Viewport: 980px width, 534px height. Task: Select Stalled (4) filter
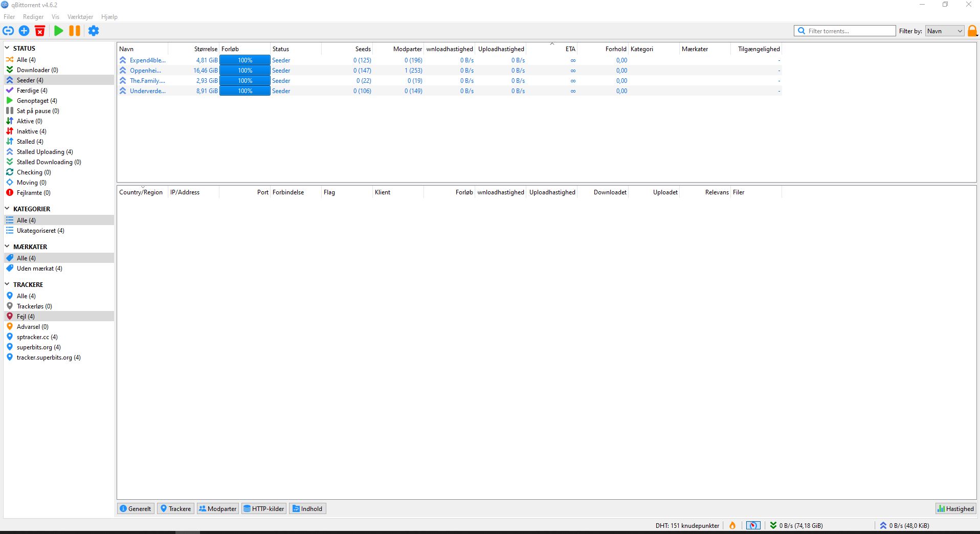click(x=59, y=142)
